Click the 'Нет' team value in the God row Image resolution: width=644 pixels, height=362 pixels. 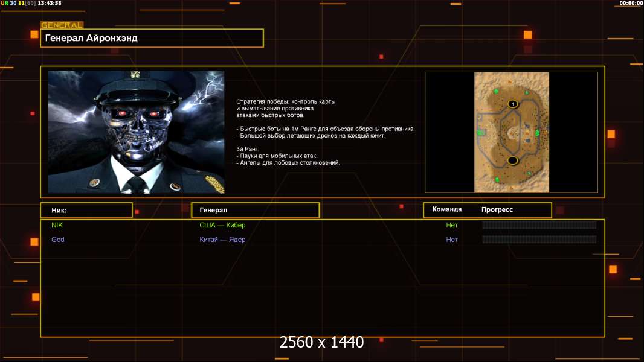pyautogui.click(x=452, y=240)
